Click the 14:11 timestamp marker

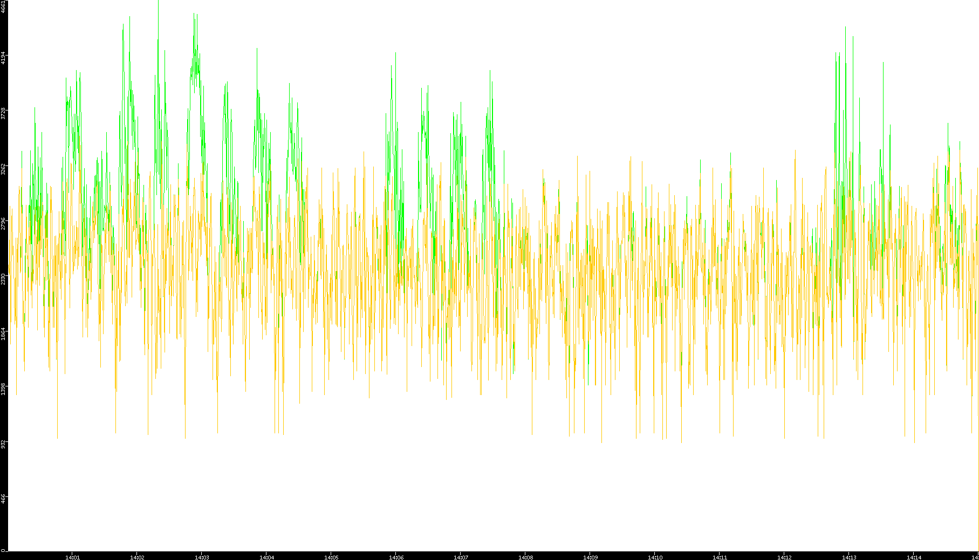click(x=720, y=557)
